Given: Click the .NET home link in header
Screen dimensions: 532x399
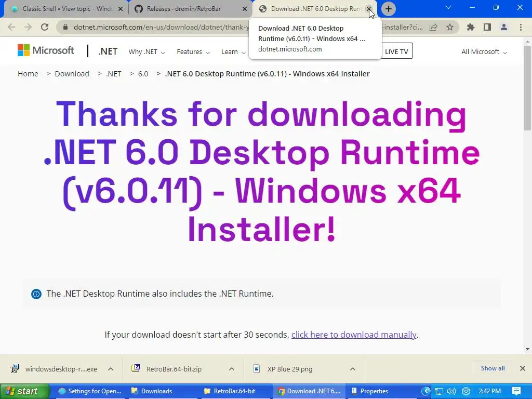Looking at the screenshot, I should pyautogui.click(x=108, y=51).
